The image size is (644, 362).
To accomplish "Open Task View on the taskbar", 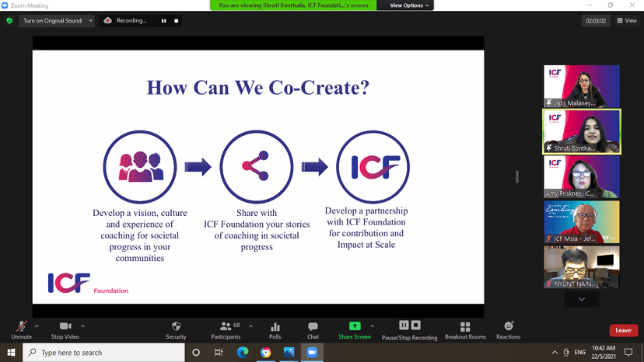I will 219,353.
